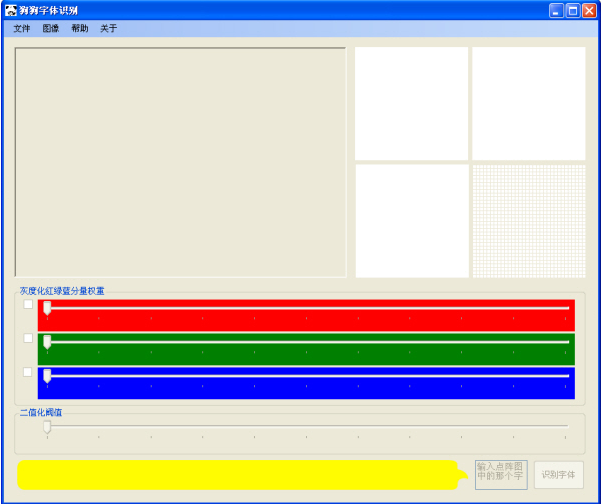Click the 输入点阵图中的那个字 input box

(501, 475)
